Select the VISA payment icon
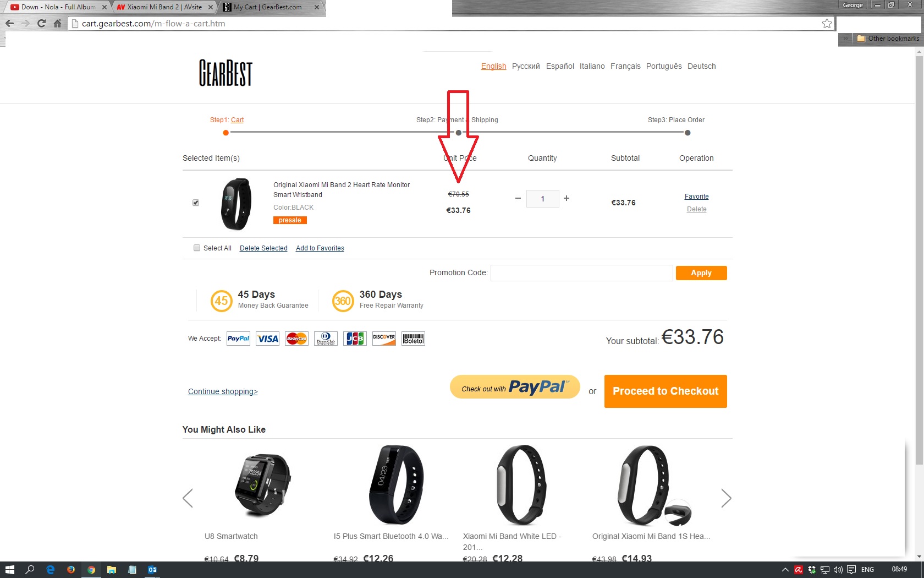This screenshot has width=924, height=578. (x=268, y=339)
